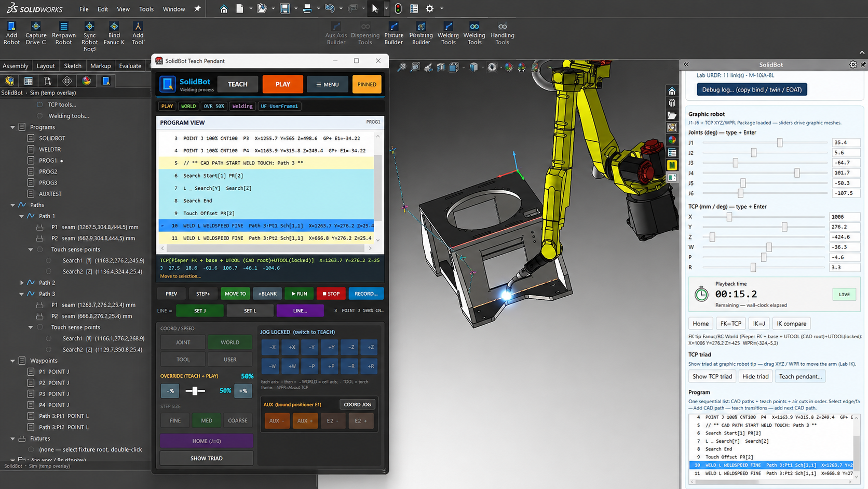Screen dimensions: 868x489
Task: Adjust the override speed slider
Action: click(x=195, y=391)
